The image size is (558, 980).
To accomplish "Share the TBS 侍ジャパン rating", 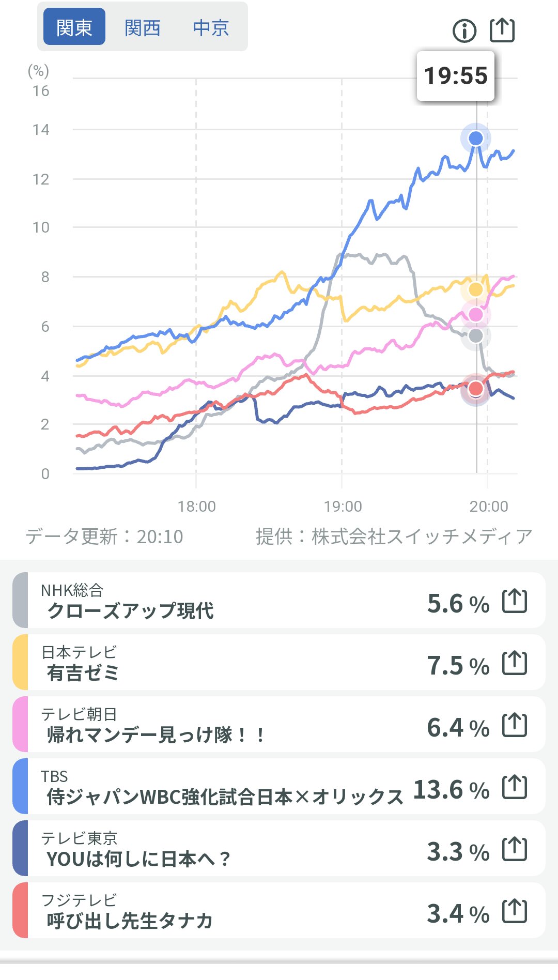I will point(515,788).
